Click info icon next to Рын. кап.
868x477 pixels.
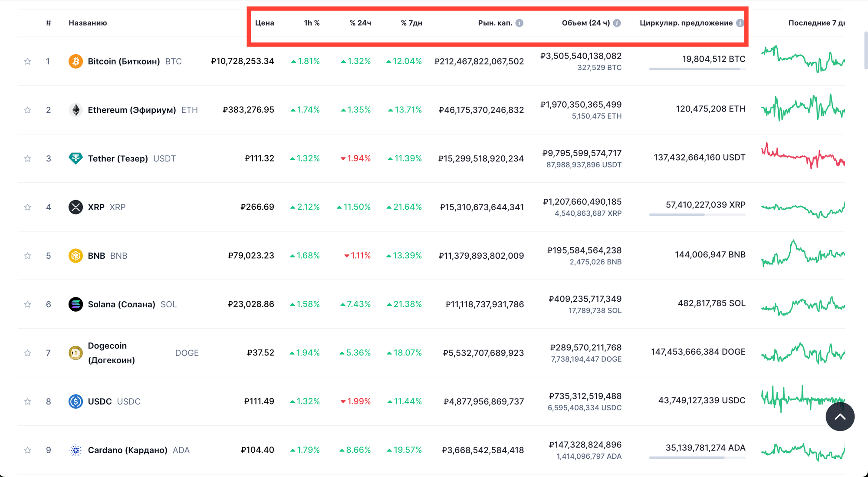(x=519, y=23)
